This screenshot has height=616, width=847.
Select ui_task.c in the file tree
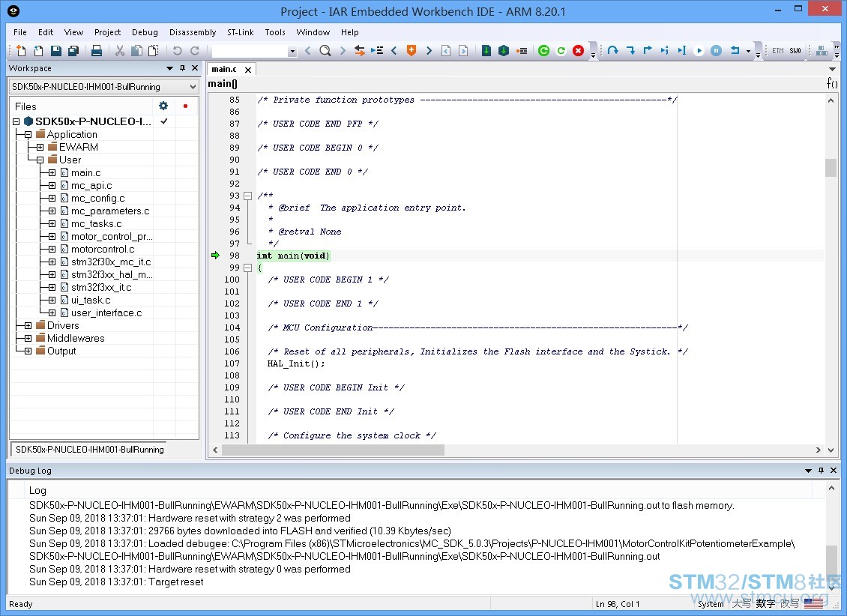tap(91, 301)
